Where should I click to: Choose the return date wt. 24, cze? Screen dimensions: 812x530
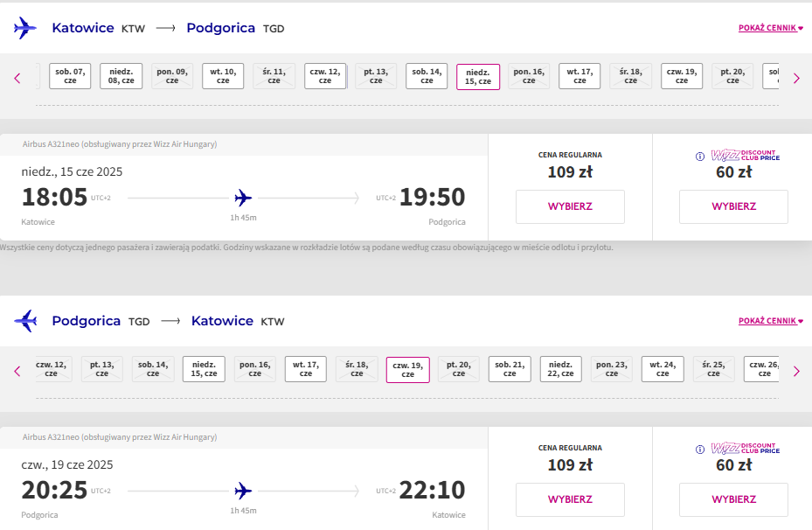click(663, 369)
